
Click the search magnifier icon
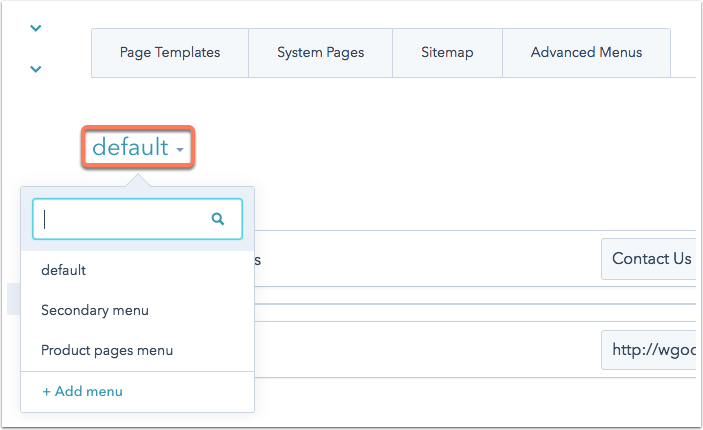[218, 219]
